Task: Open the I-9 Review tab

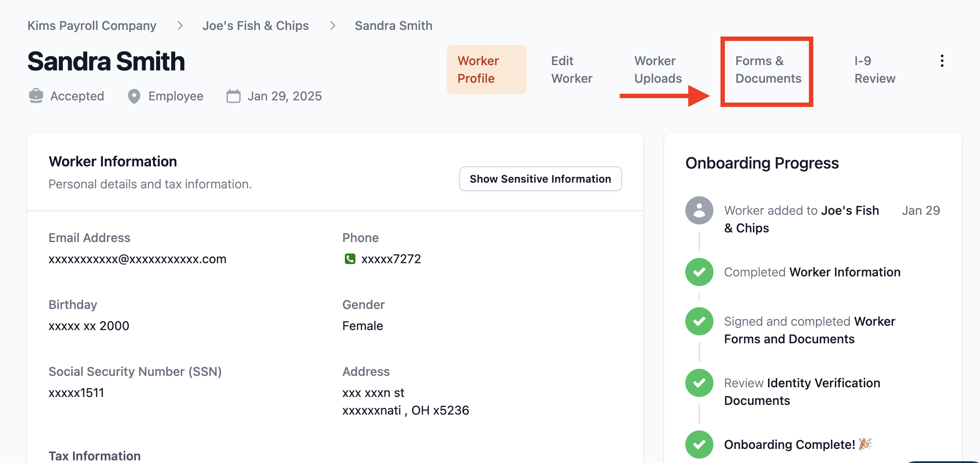Action: tap(874, 70)
